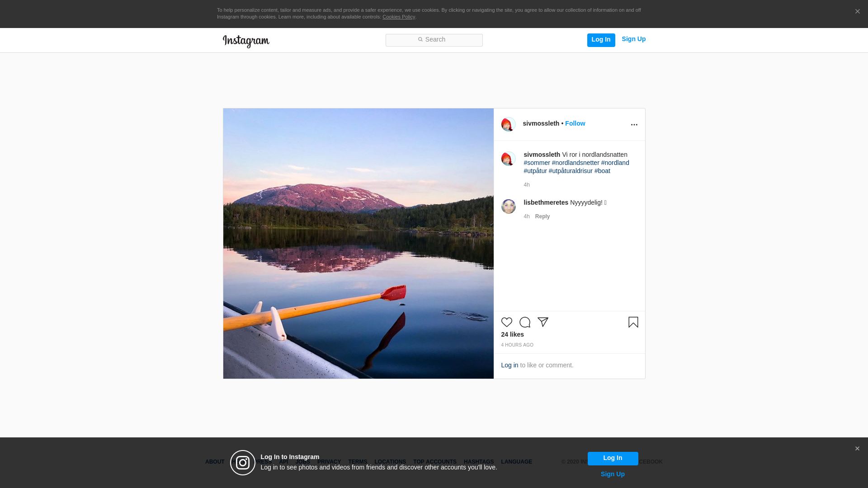The height and width of the screenshot is (488, 868).
Task: Save post with bookmark icon
Action: pyautogui.click(x=633, y=322)
